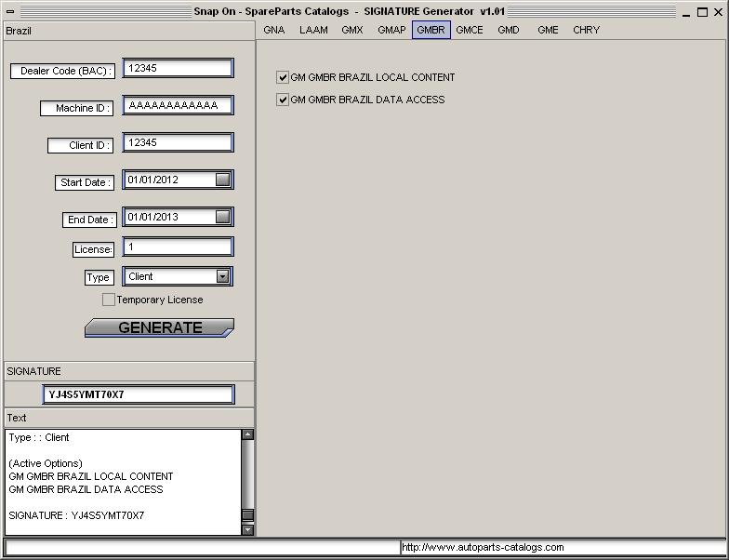This screenshot has height=560, width=729.
Task: Open the window system menu icon
Action: point(10,11)
